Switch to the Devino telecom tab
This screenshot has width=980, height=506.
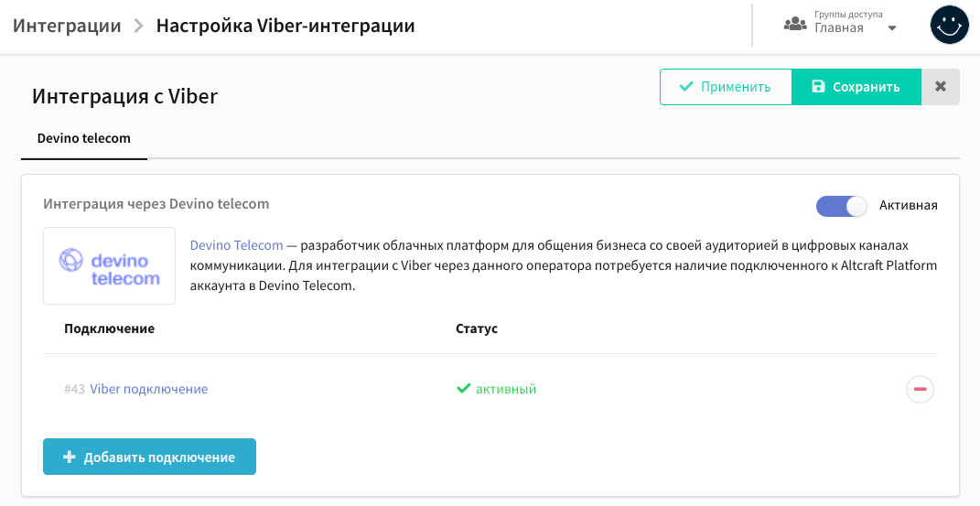(x=84, y=138)
